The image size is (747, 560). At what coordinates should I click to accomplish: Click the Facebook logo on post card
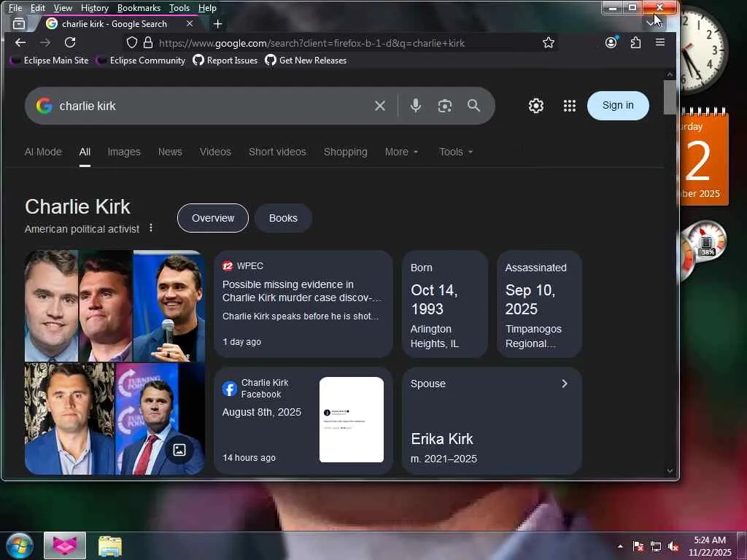click(230, 389)
